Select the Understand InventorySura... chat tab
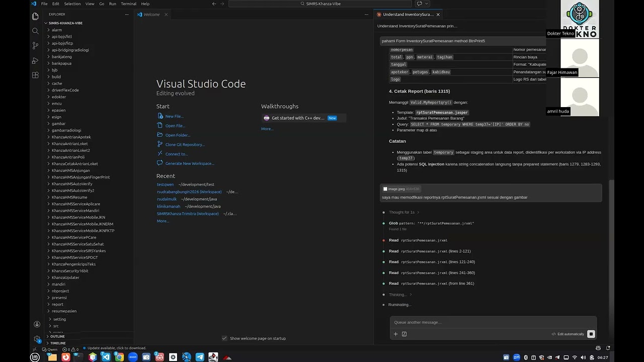 click(x=408, y=15)
